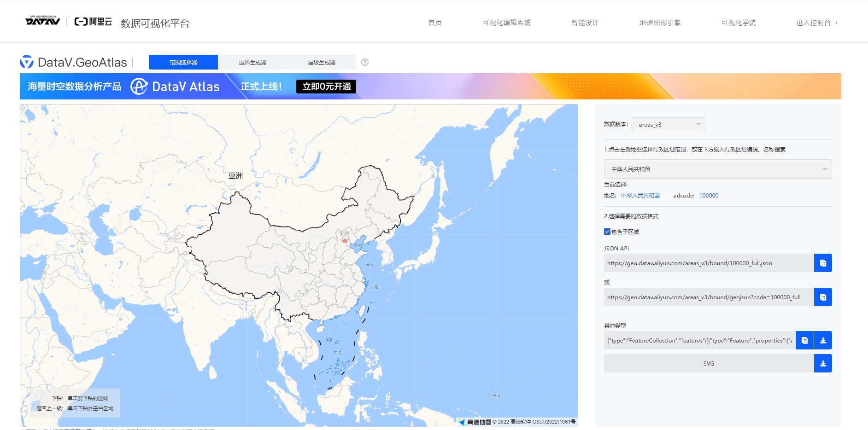Go to 首页 in the top navigation
This screenshot has height=430, width=868.
tap(435, 23)
